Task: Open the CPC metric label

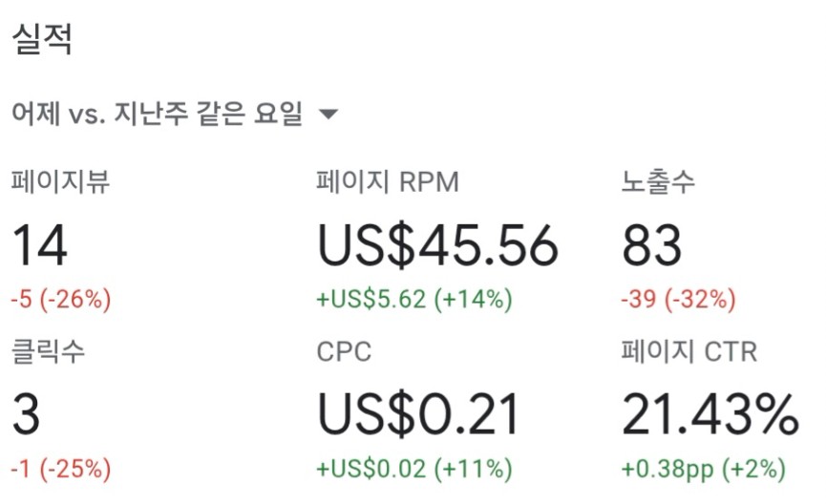Action: point(344,352)
